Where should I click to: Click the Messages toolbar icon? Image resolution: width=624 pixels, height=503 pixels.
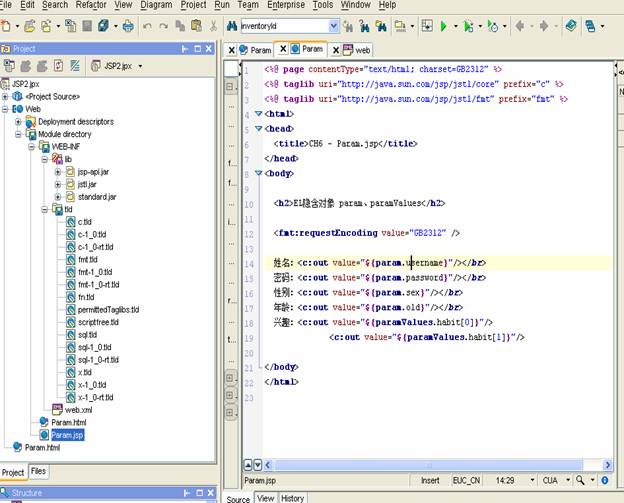coord(590,27)
